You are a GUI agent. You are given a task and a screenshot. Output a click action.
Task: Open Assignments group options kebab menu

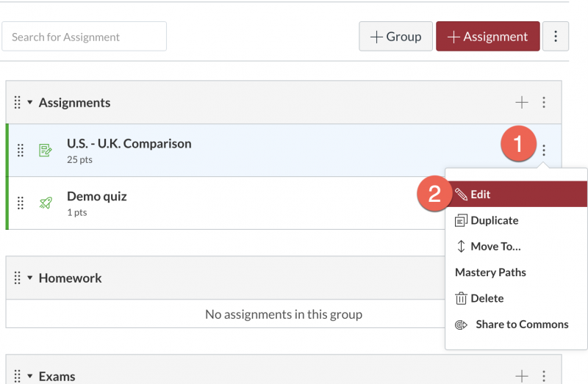coord(544,102)
